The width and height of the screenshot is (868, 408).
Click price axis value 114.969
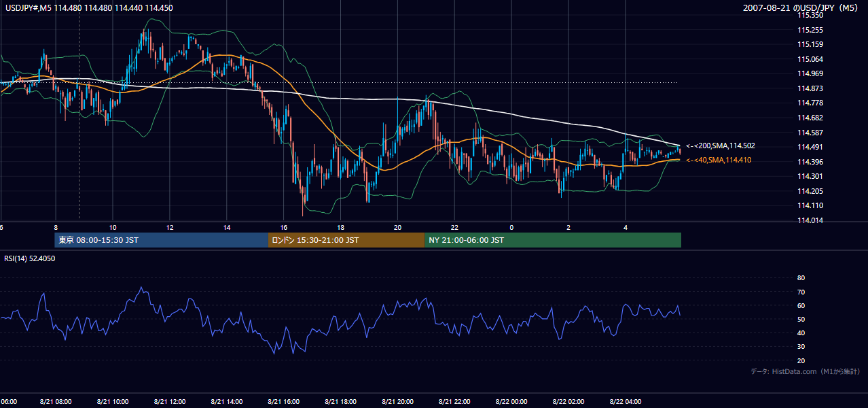point(810,74)
